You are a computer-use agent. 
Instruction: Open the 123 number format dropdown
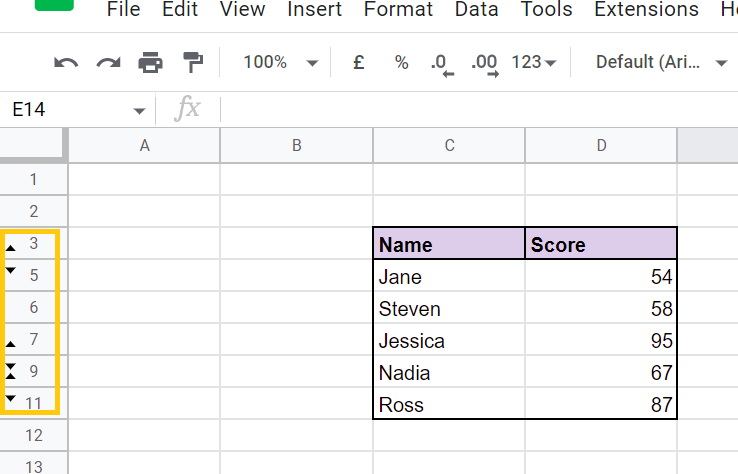[533, 63]
